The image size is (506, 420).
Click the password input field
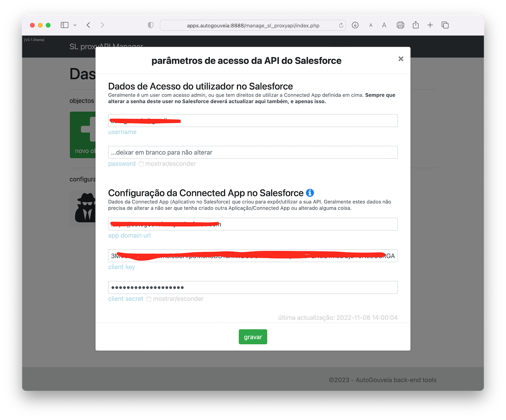pyautogui.click(x=253, y=152)
